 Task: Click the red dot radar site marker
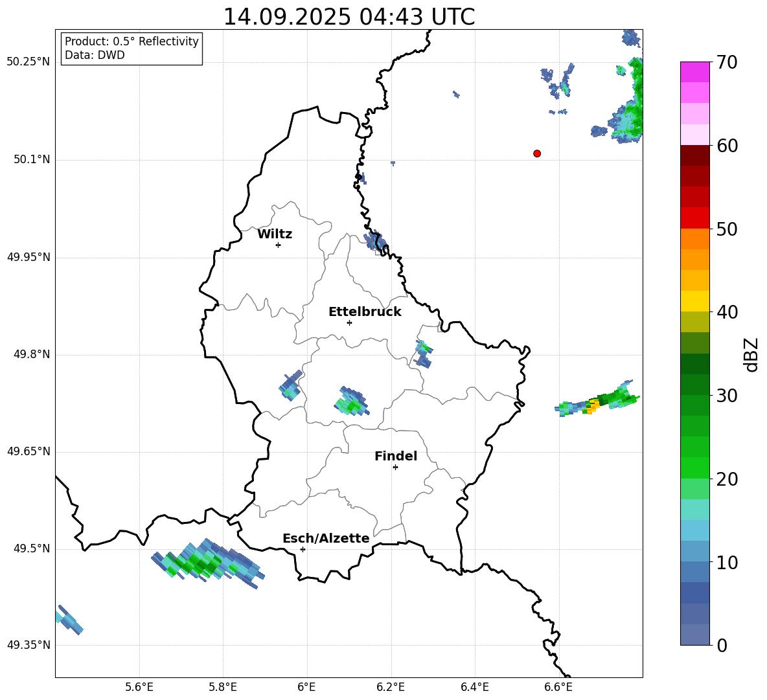click(x=537, y=153)
